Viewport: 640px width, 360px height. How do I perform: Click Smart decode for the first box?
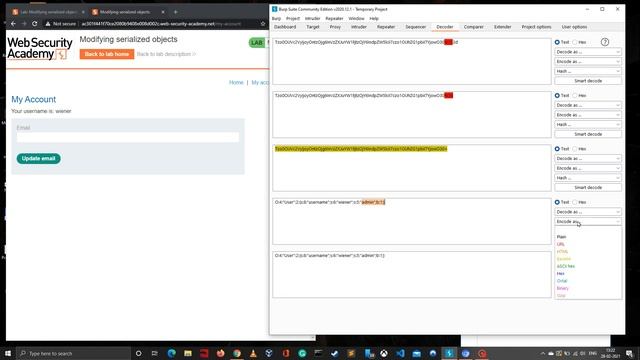coord(588,81)
